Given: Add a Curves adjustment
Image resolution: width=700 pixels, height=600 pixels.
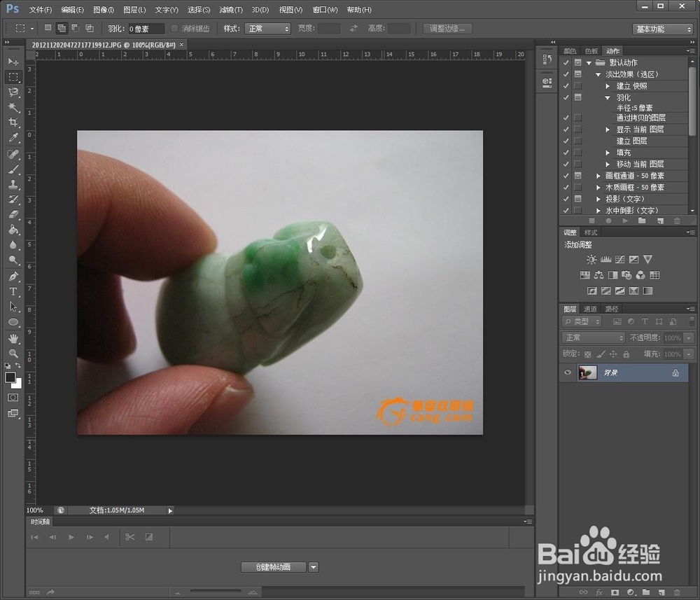Looking at the screenshot, I should 619,259.
